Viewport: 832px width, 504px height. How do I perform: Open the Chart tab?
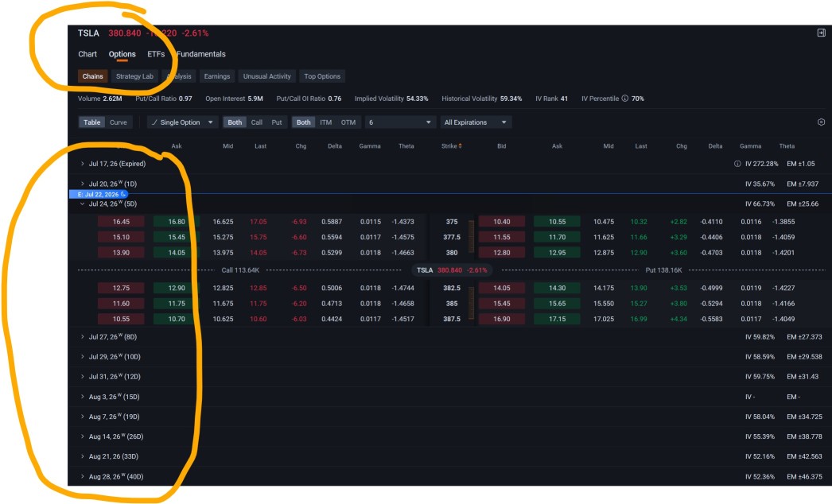[87, 54]
